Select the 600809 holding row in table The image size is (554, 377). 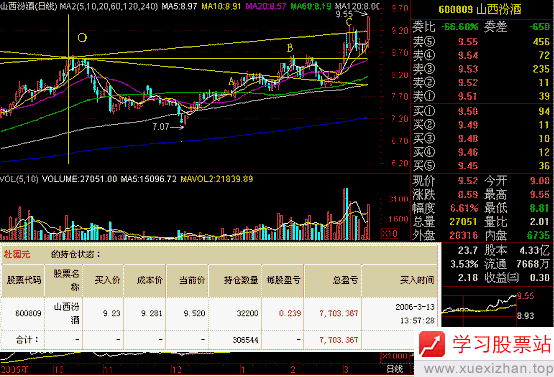tap(219, 313)
